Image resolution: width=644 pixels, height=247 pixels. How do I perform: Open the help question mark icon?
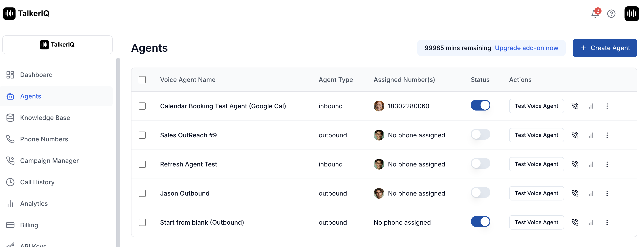pyautogui.click(x=611, y=13)
